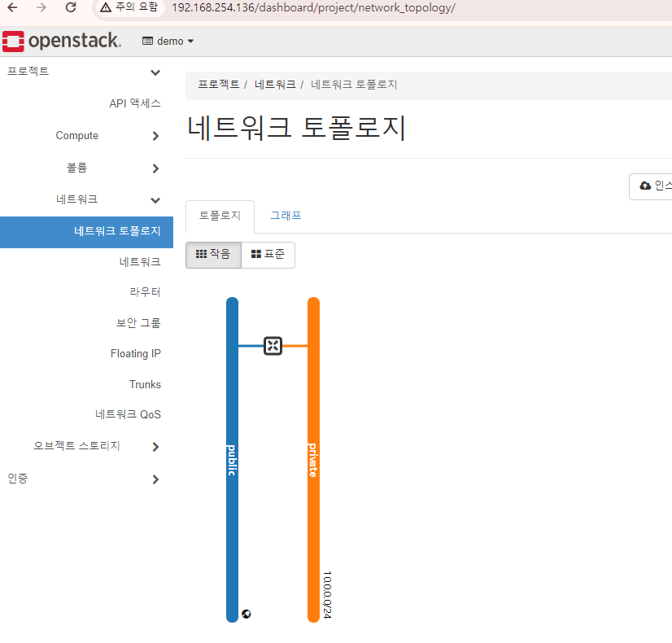672x643 pixels.
Task: Click 네트워크 breadcrumb link
Action: pos(275,85)
